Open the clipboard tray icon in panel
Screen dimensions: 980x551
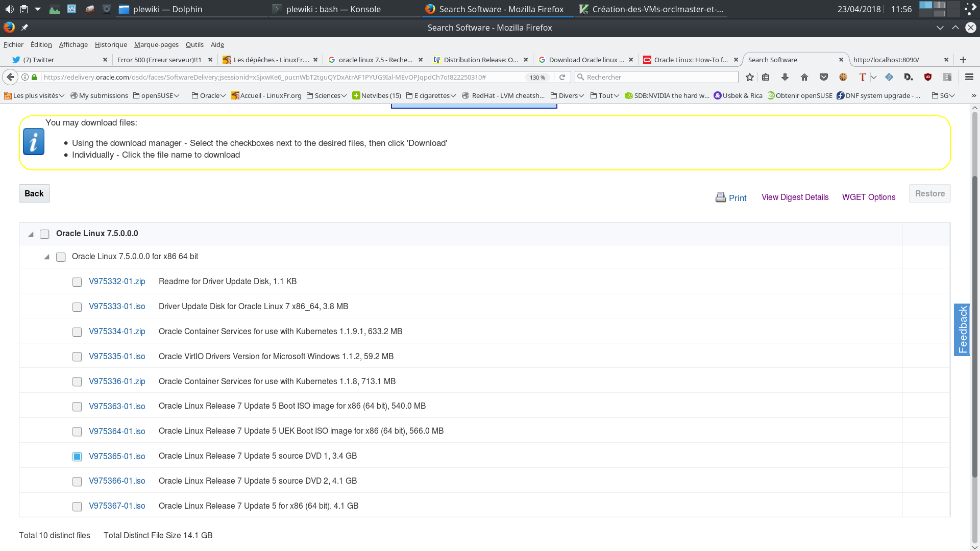click(24, 9)
